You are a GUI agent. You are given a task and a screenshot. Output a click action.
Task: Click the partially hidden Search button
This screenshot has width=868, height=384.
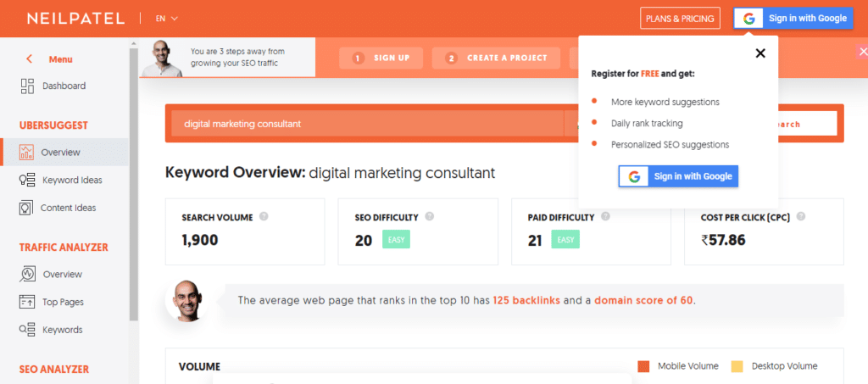807,124
